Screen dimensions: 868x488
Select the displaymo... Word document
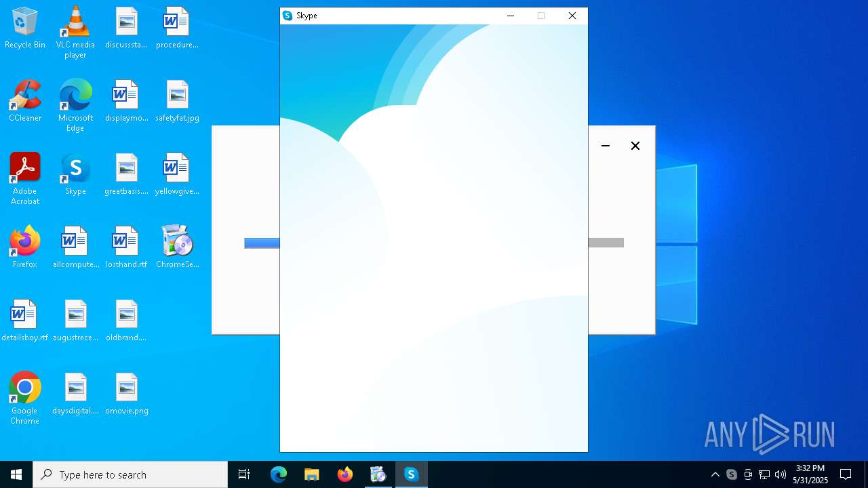pos(126,102)
